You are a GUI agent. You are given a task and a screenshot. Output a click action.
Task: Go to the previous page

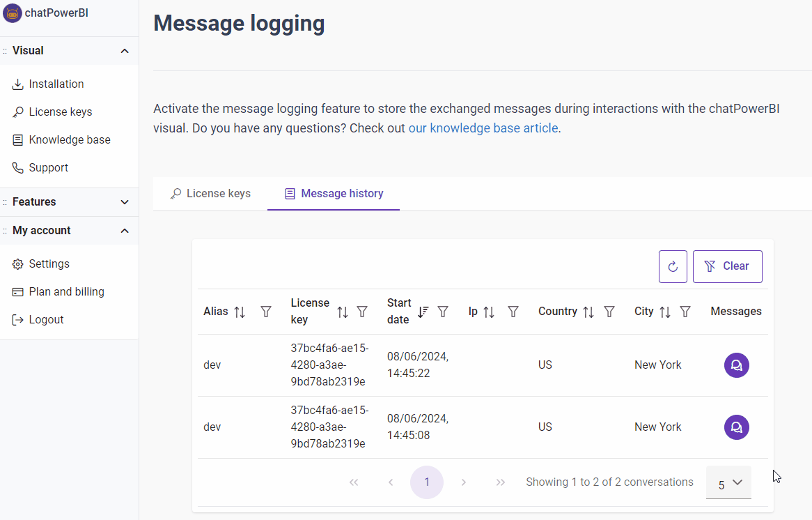(x=391, y=482)
